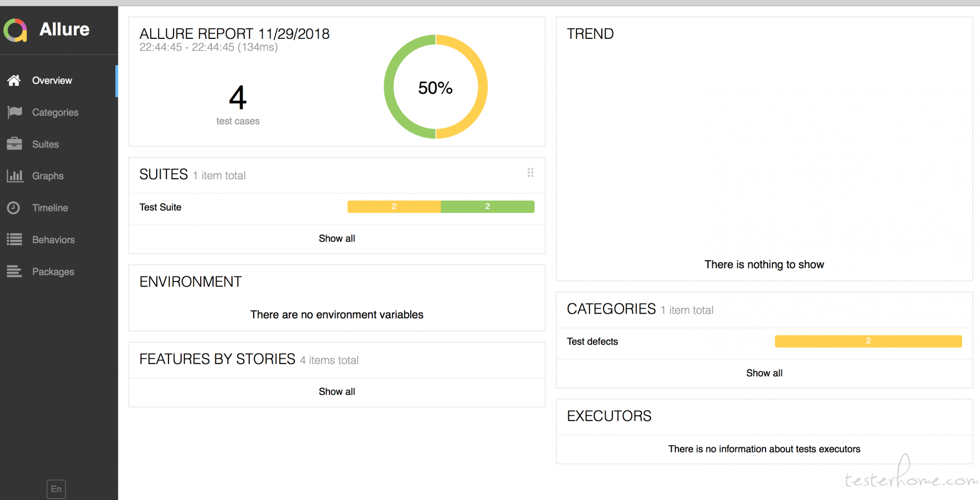This screenshot has width=980, height=500.
Task: Click Show all in Features by Stories
Action: point(337,392)
